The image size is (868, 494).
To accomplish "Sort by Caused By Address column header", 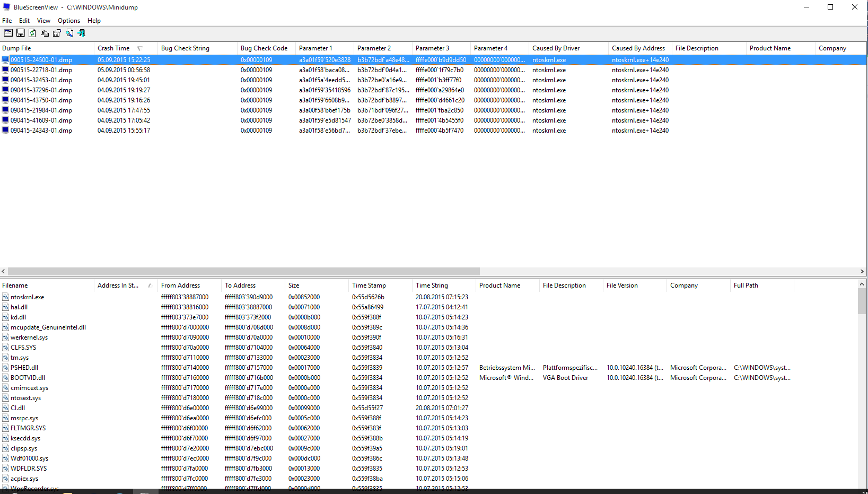I will [641, 48].
